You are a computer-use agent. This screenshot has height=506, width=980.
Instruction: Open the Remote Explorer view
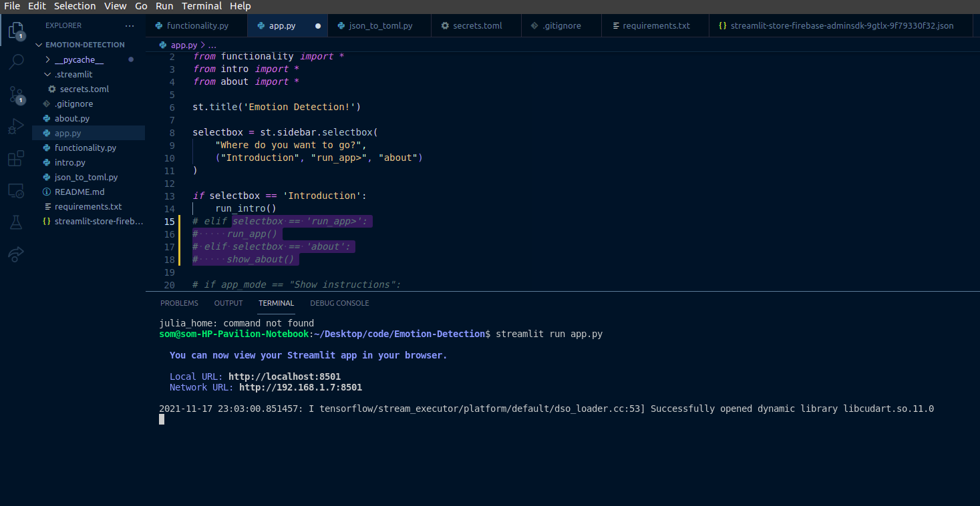16,190
